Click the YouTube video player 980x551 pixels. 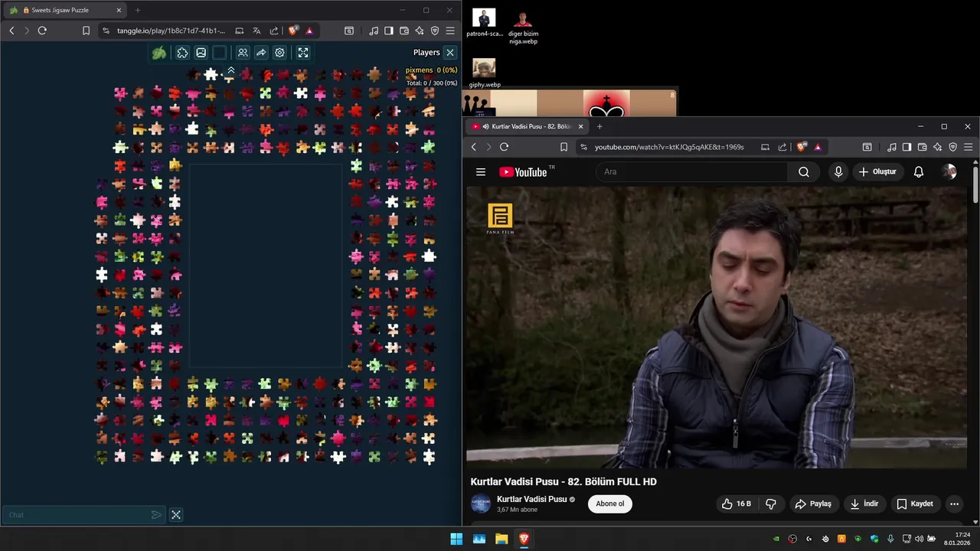tap(717, 328)
